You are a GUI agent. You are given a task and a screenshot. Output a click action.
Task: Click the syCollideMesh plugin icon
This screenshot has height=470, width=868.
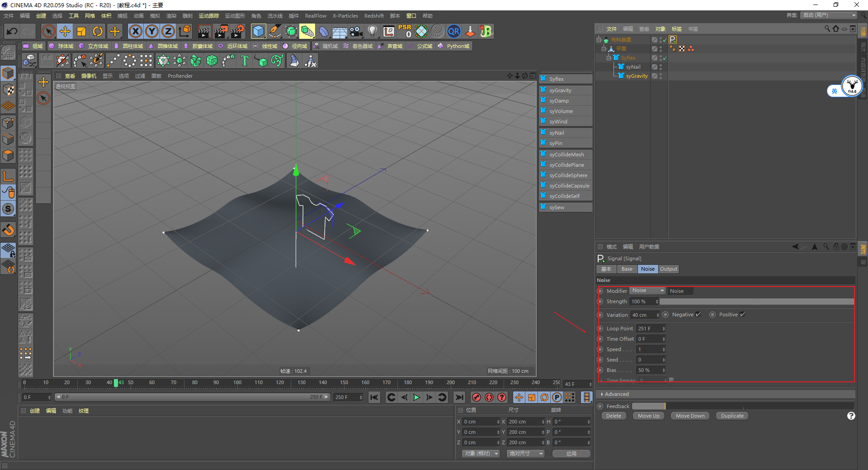tap(543, 154)
